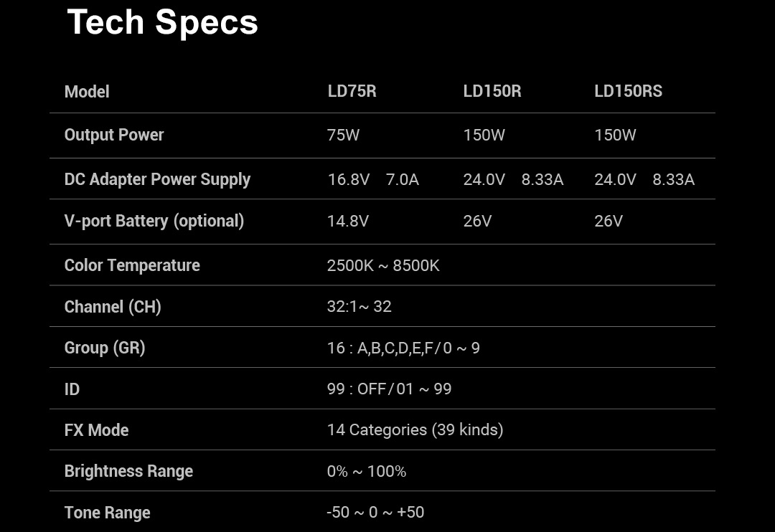The width and height of the screenshot is (775, 532).
Task: Select the LD75R model column header
Action: (352, 91)
